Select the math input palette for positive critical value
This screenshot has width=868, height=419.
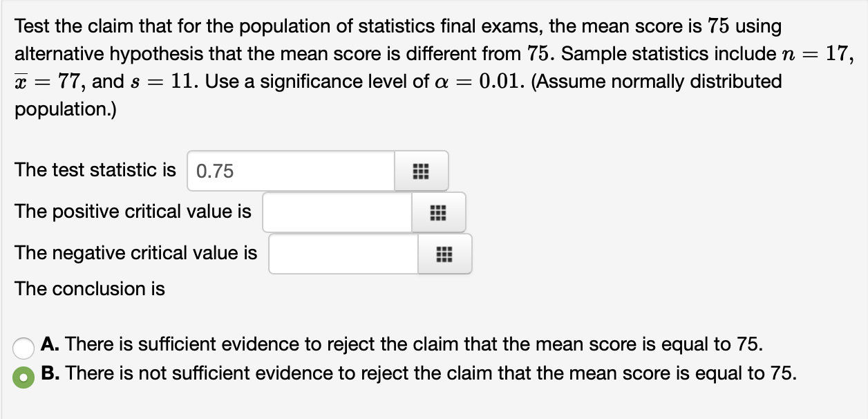437,212
